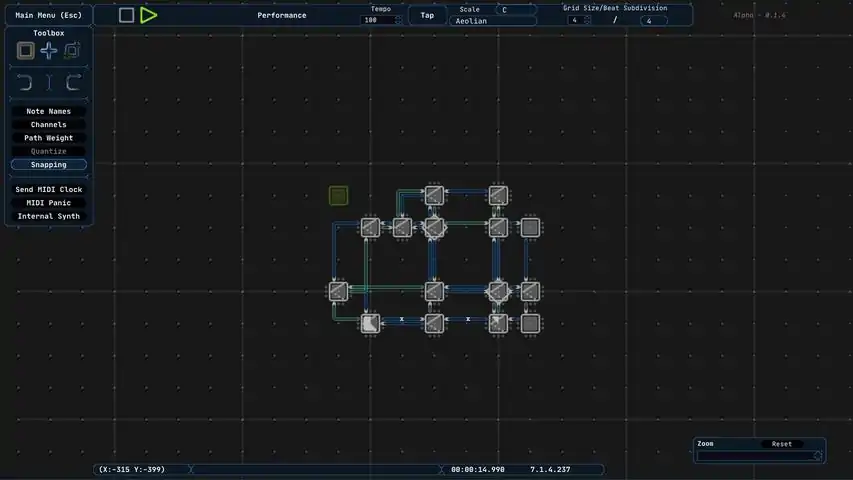This screenshot has width=853, height=480.
Task: Choose the right-curving path direction icon
Action: point(73,83)
